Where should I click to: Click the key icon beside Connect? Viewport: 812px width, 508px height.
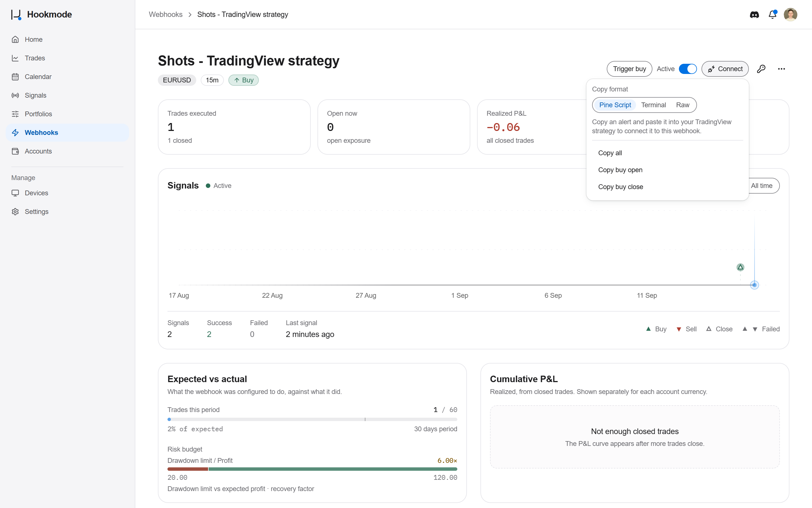point(761,69)
